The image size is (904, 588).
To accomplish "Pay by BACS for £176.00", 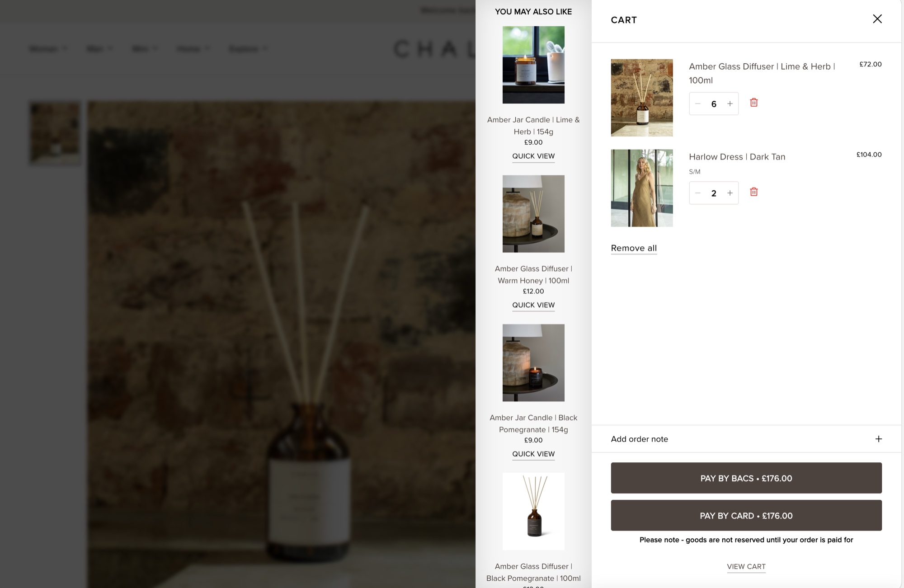I will (x=746, y=478).
